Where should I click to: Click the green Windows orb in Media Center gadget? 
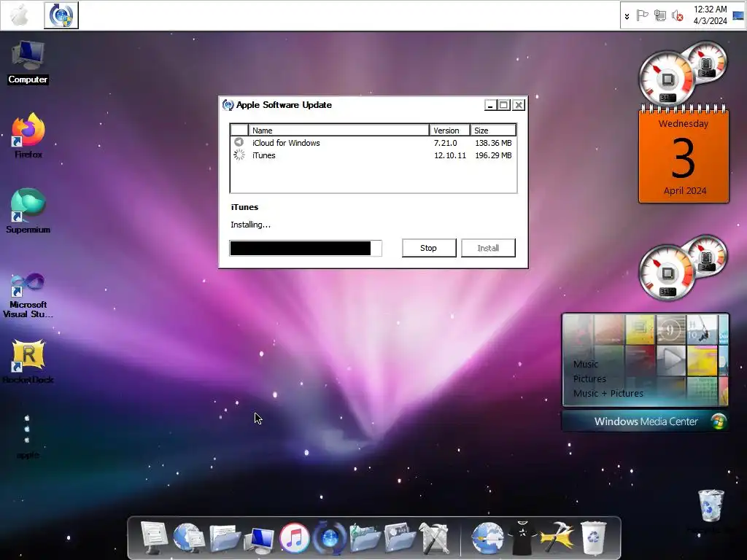[x=719, y=421]
